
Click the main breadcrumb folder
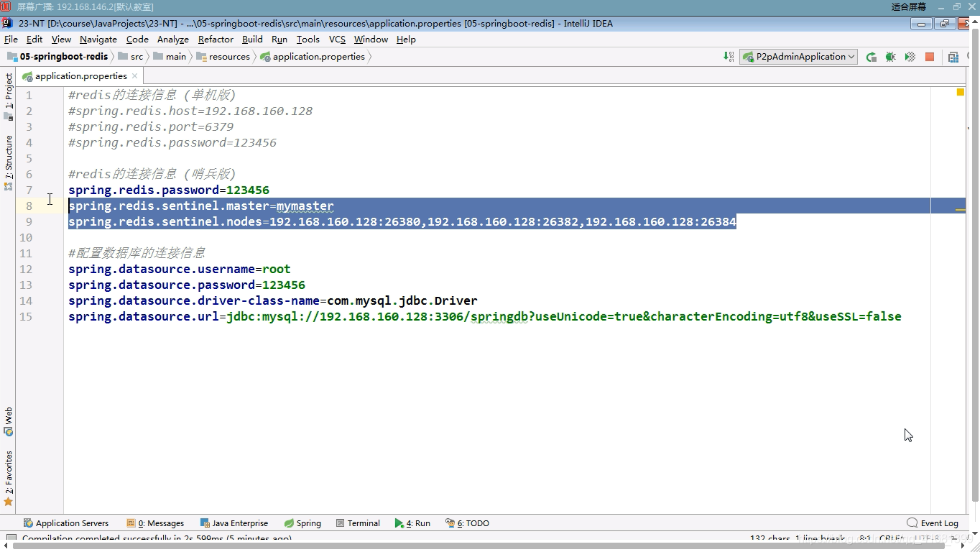tap(170, 57)
